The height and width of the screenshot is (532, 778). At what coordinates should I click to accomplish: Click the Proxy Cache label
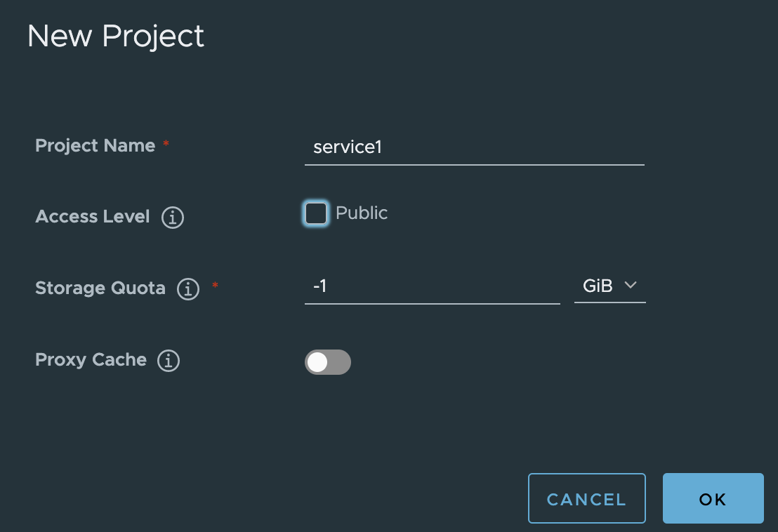point(91,360)
